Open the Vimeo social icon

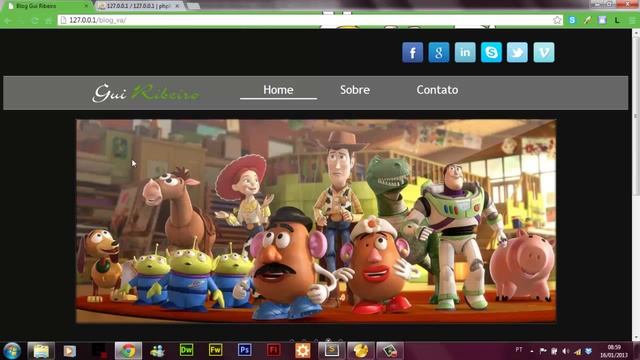(x=544, y=52)
